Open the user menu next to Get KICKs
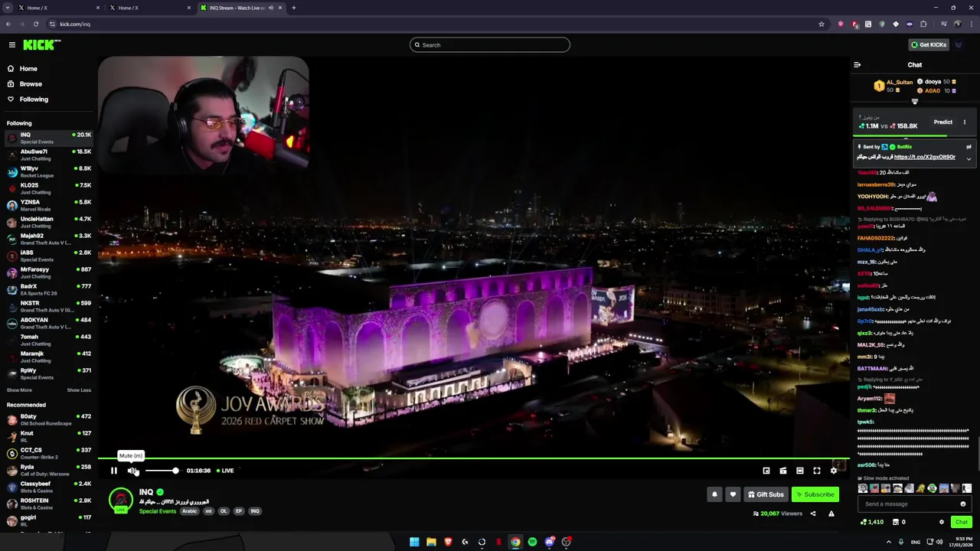 [x=959, y=44]
